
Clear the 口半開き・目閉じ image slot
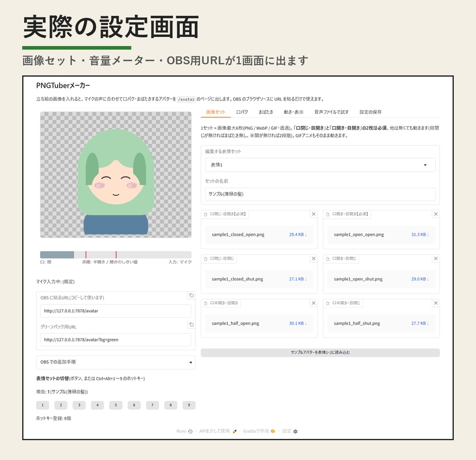pyautogui.click(x=436, y=303)
